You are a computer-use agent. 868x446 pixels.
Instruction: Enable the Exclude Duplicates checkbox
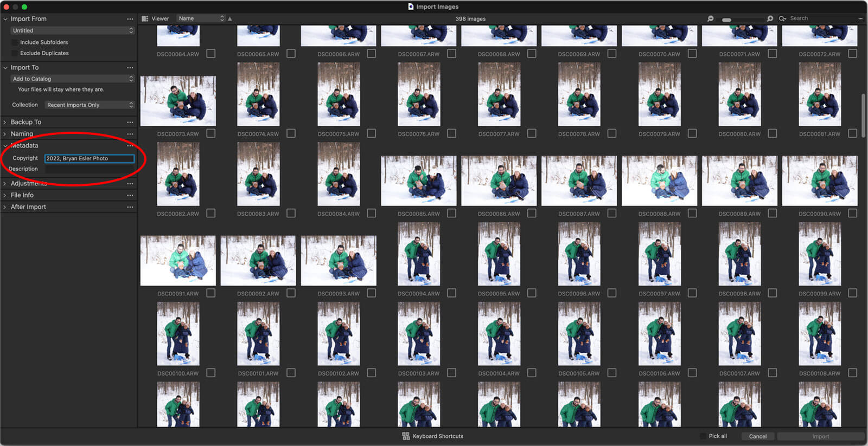pyautogui.click(x=15, y=53)
